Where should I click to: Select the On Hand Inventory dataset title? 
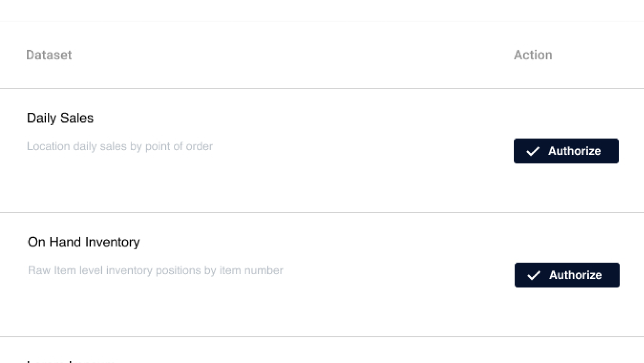[x=83, y=242]
